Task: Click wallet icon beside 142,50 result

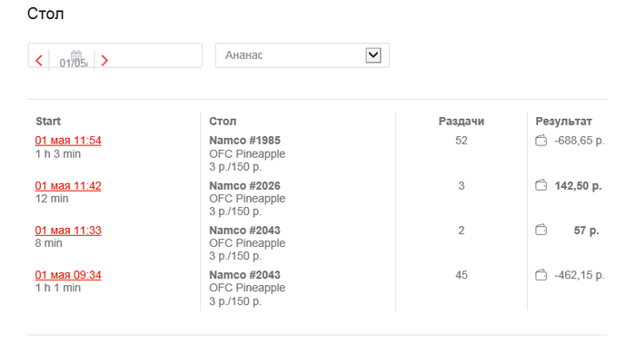Action: tap(541, 185)
